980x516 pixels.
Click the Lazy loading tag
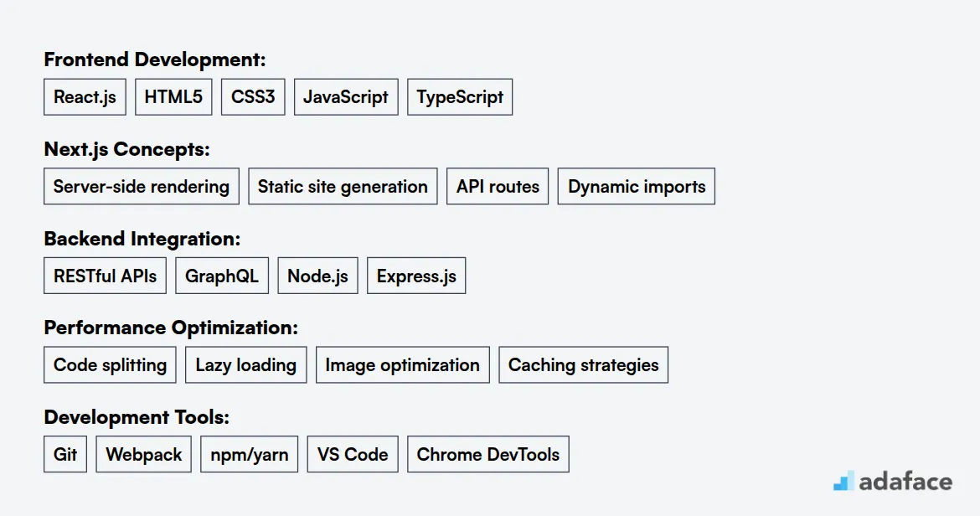246,365
